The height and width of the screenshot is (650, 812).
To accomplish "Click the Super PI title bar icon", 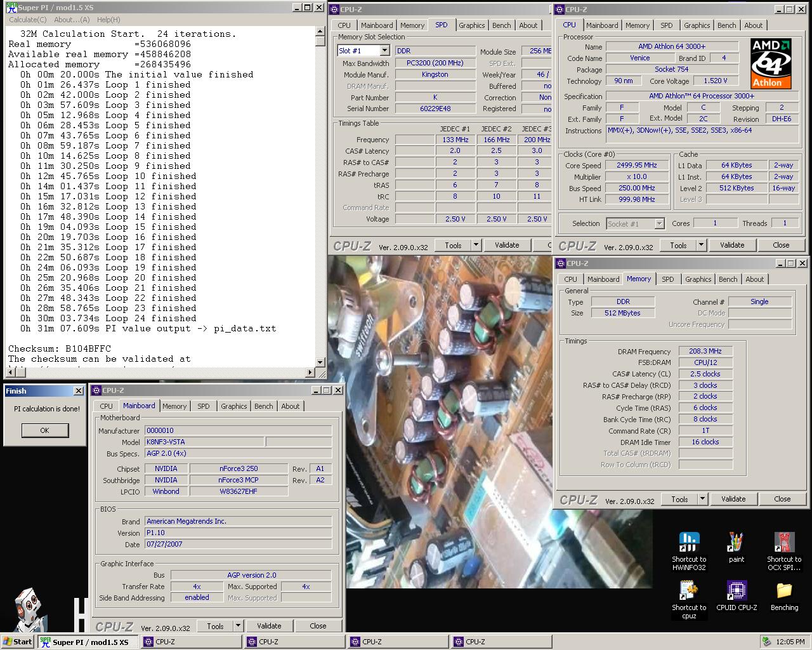I will (x=10, y=8).
